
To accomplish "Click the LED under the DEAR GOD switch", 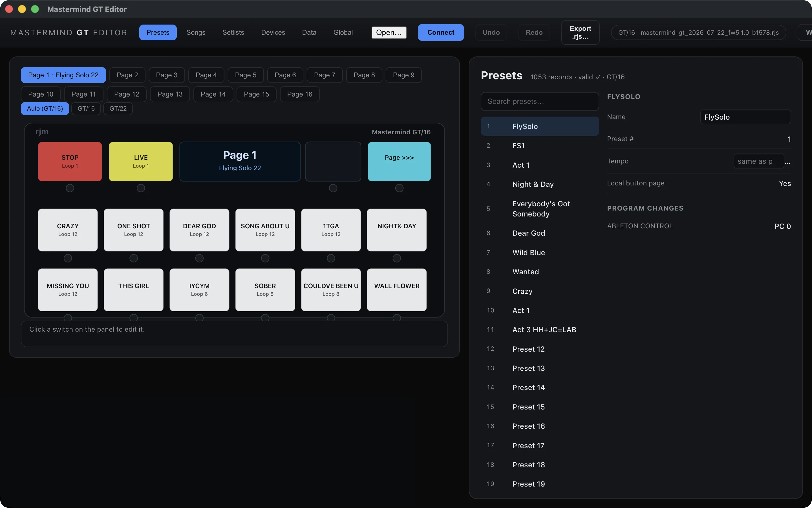I will (x=199, y=258).
